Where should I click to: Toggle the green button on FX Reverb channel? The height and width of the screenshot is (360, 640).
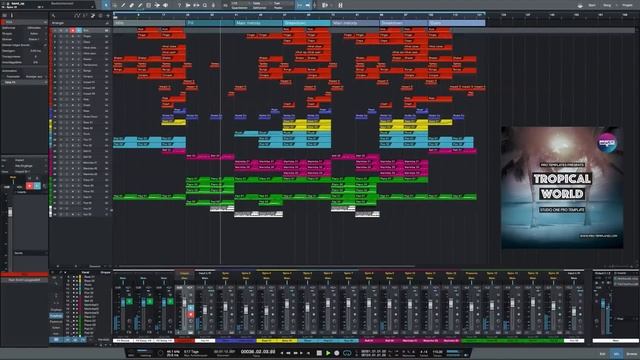tap(129, 301)
